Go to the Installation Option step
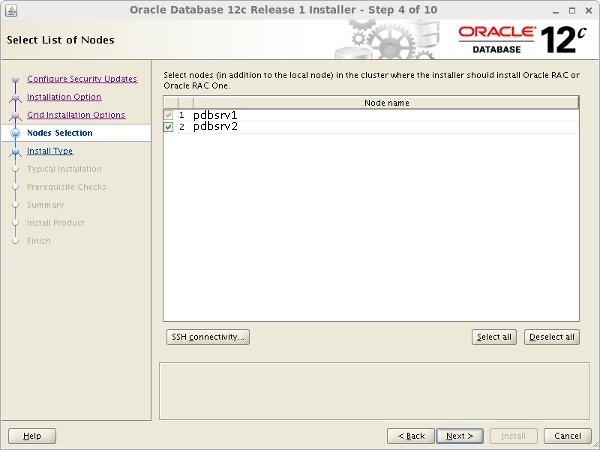Viewport: 600px width, 450px height. (64, 97)
